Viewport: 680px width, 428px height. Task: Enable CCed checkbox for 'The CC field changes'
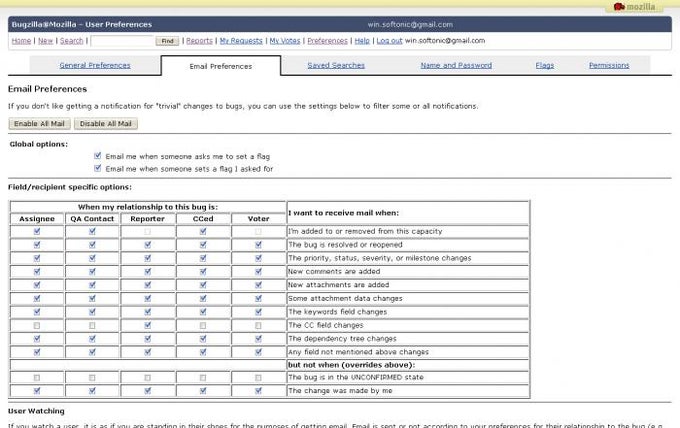(203, 326)
